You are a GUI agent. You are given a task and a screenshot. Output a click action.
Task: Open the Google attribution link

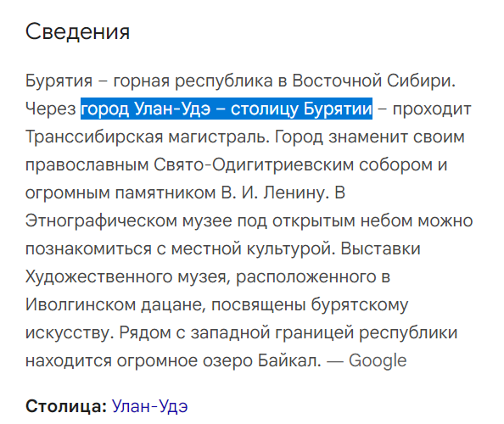tap(378, 360)
